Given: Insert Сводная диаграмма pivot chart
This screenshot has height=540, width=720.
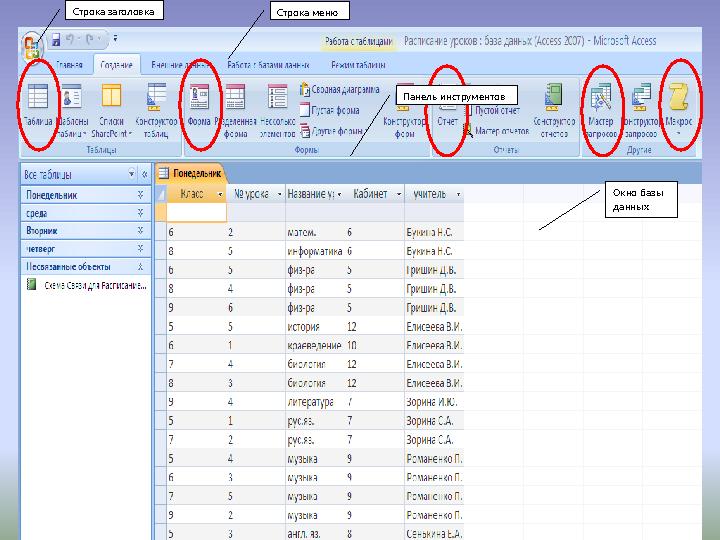Looking at the screenshot, I should tap(340, 89).
